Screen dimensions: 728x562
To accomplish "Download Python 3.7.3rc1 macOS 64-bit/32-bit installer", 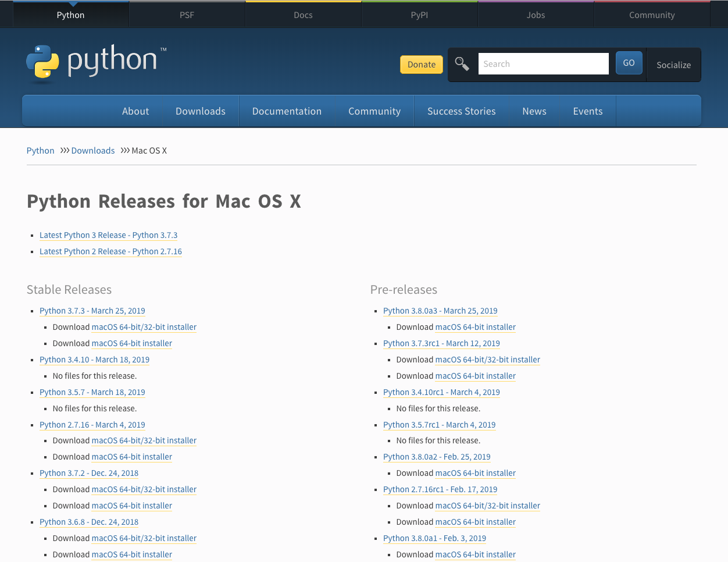I will (x=488, y=360).
